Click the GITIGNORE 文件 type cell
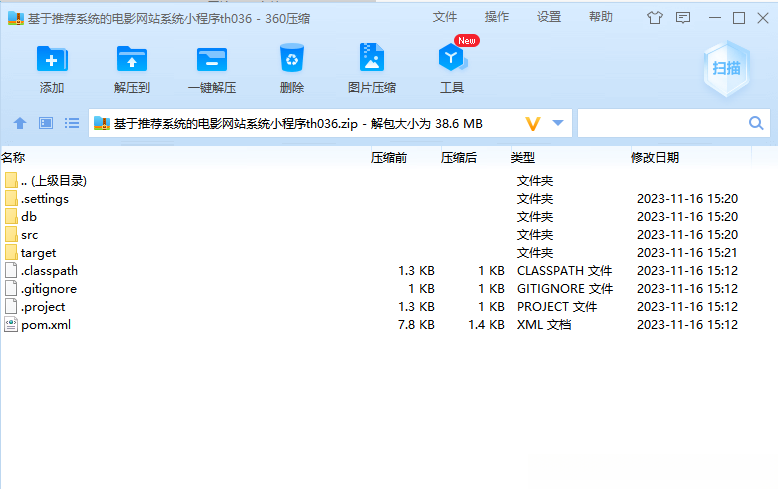The height and width of the screenshot is (489, 778). [x=565, y=289]
